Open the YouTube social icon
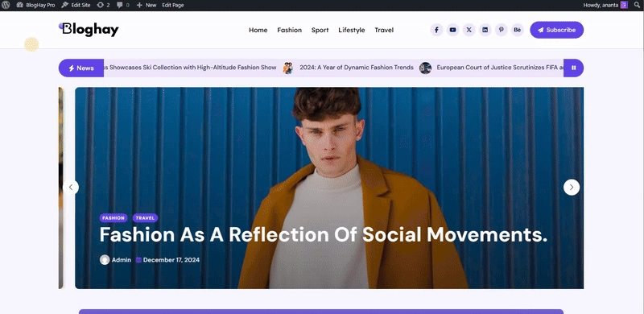Screen dimensions: 644x314 (452, 30)
